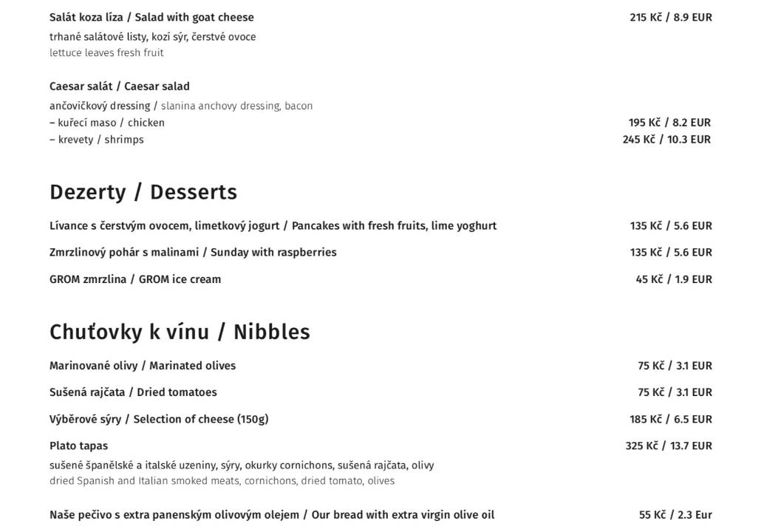Viewport: 767px width, 532px height.
Task: Click the Marinated olives item
Action: (143, 366)
